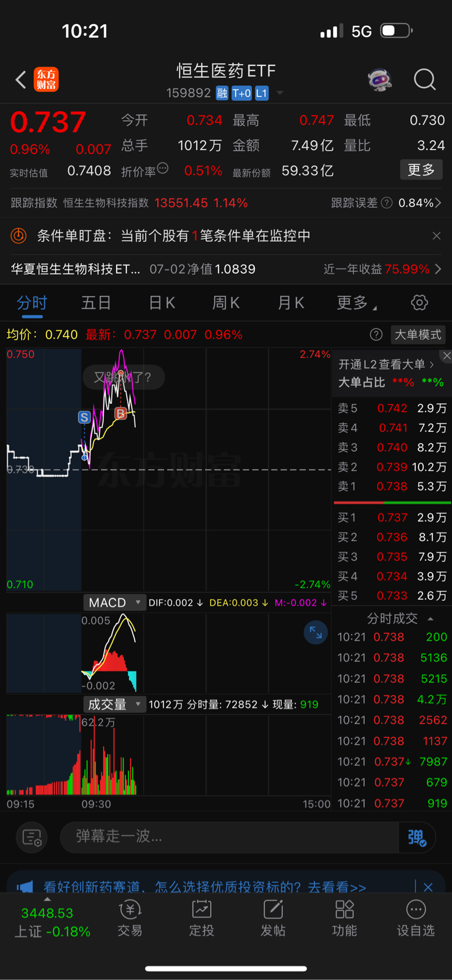
Task: Expand the 更多 chart period menu
Action: [357, 303]
